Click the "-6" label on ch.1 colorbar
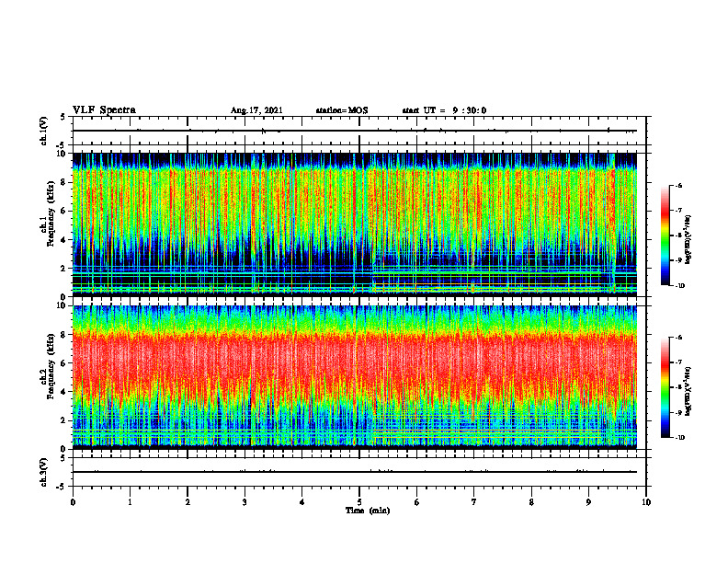The image size is (728, 563). (x=678, y=185)
